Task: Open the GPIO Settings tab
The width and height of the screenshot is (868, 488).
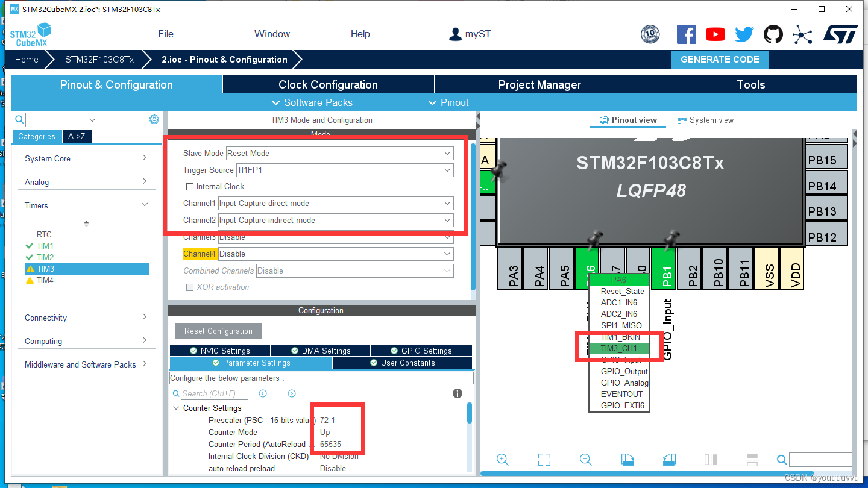Action: pyautogui.click(x=421, y=351)
